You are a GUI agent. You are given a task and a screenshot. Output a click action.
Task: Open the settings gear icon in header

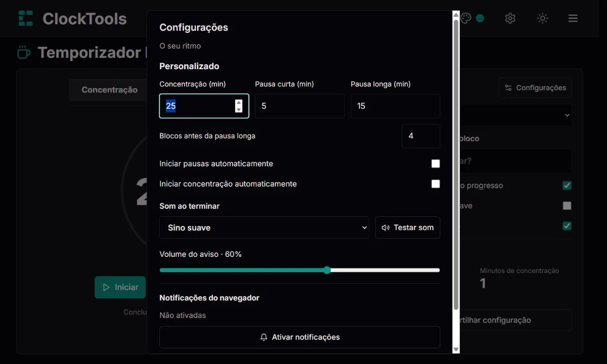pos(510,18)
